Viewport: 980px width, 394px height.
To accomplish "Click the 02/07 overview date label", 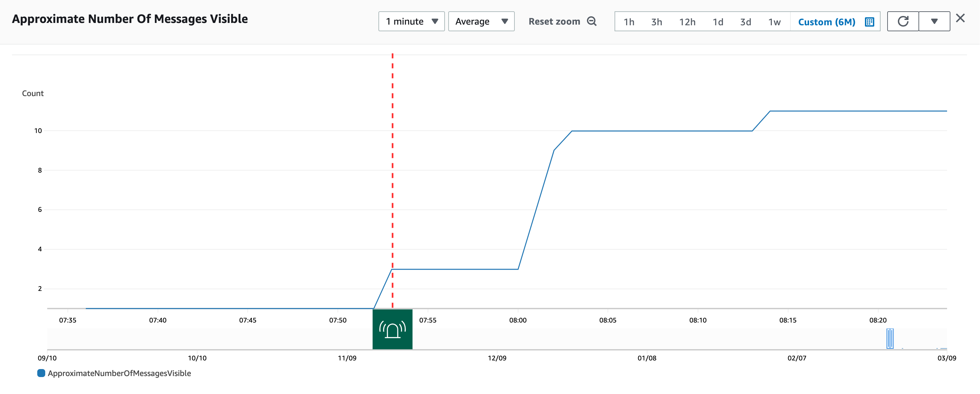I will tap(797, 358).
